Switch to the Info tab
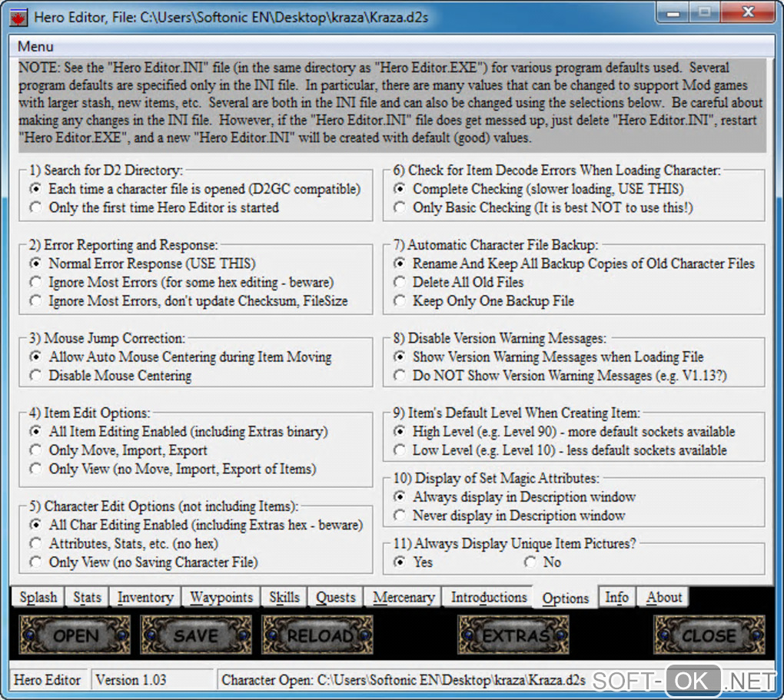This screenshot has height=700, width=784. [616, 597]
